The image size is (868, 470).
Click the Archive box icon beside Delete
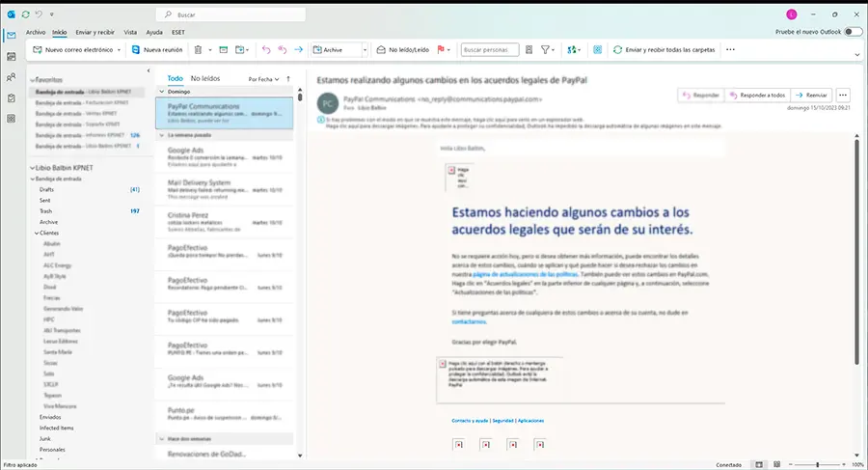click(x=223, y=50)
